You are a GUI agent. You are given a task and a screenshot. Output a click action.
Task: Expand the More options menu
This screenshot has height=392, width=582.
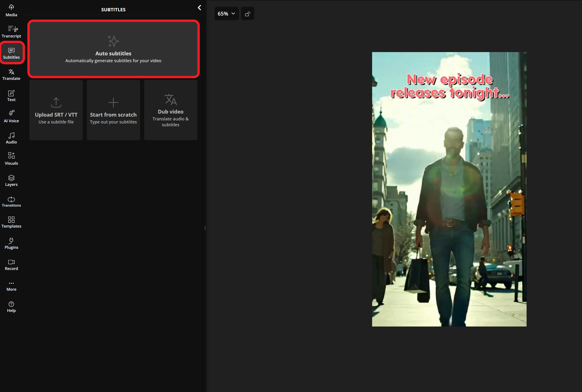coord(11,285)
